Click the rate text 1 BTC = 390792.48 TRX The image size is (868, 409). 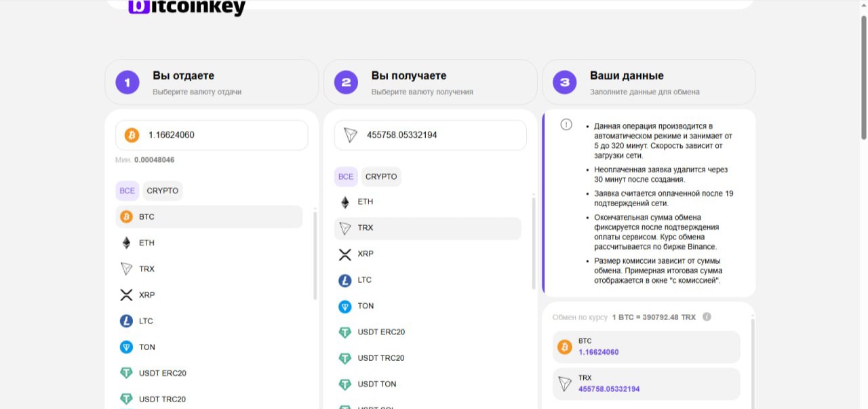click(654, 317)
